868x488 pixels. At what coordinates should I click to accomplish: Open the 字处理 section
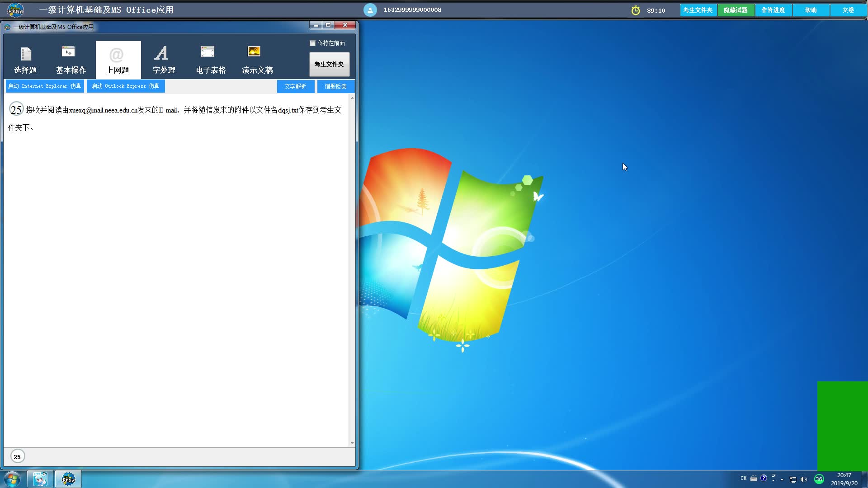[x=164, y=60]
